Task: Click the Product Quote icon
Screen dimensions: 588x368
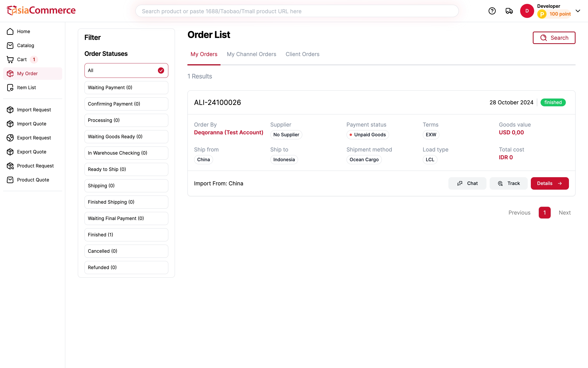Action: [x=10, y=180]
